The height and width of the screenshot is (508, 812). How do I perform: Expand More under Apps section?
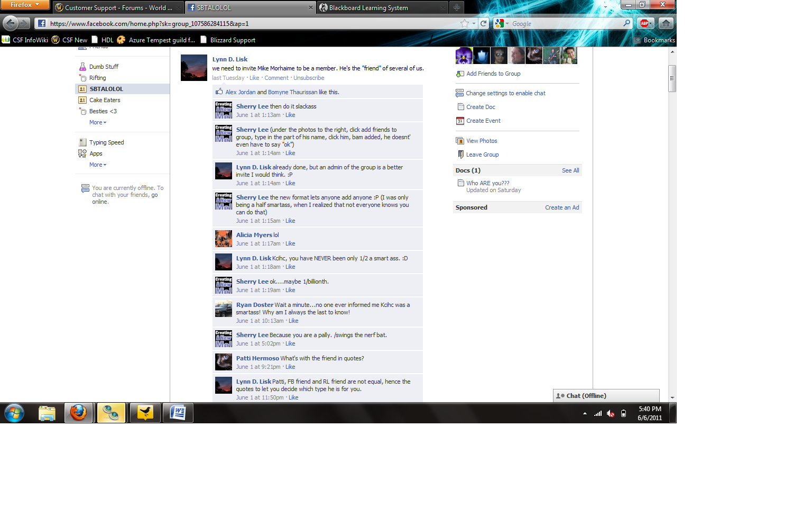tap(98, 165)
